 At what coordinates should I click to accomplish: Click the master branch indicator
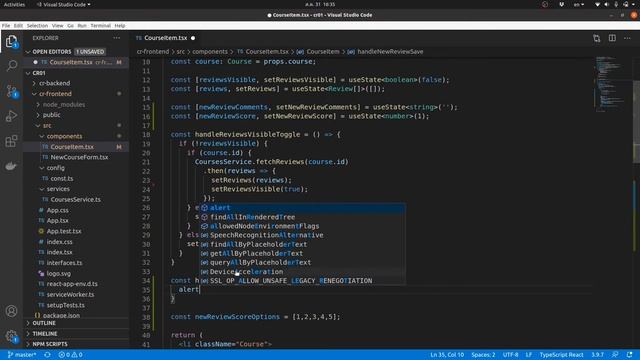(22, 355)
